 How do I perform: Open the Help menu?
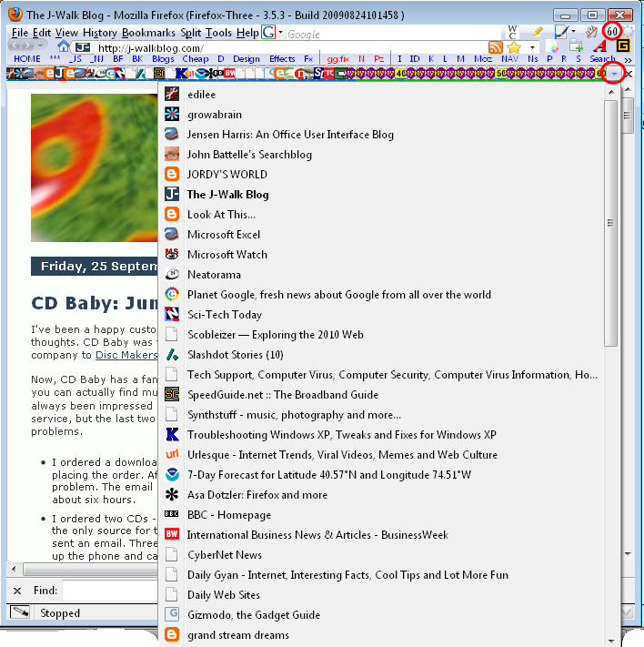247,33
